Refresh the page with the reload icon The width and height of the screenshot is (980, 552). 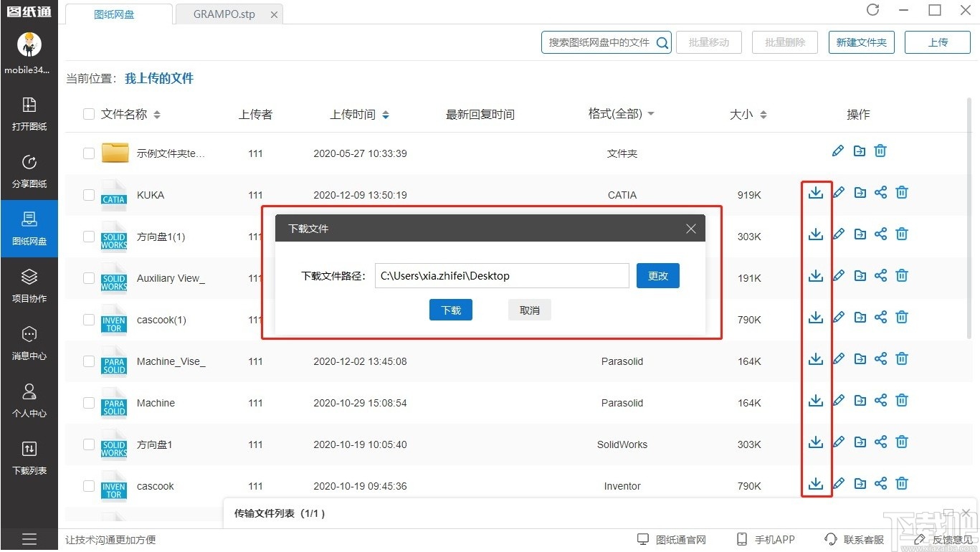point(872,10)
